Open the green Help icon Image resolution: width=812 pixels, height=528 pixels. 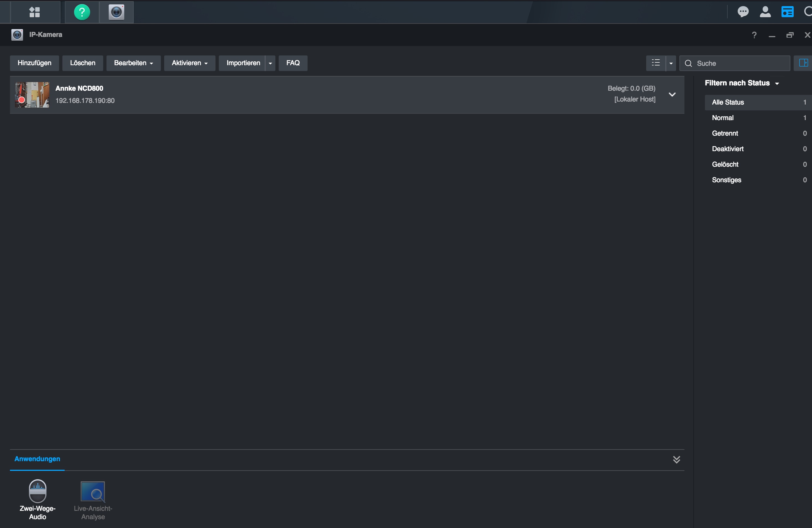point(82,12)
